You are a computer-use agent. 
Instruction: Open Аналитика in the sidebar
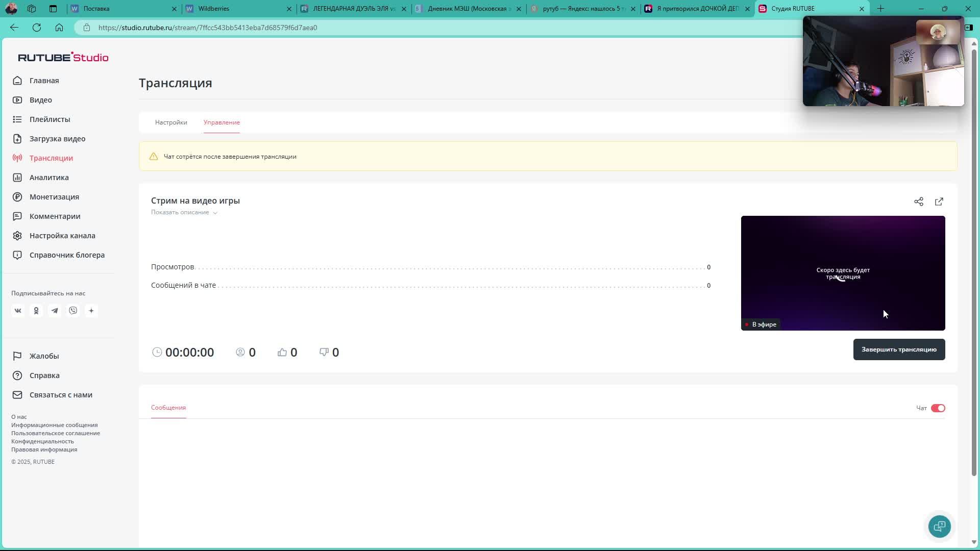[49, 178]
